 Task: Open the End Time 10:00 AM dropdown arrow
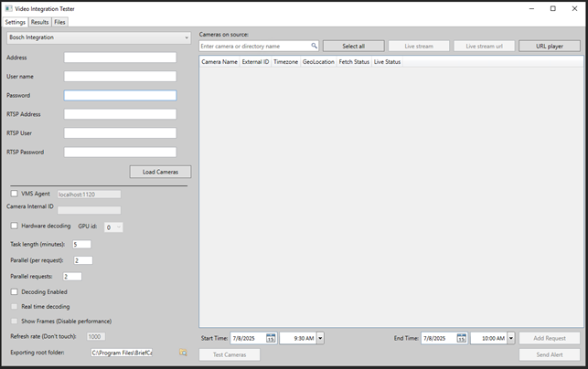(x=511, y=338)
